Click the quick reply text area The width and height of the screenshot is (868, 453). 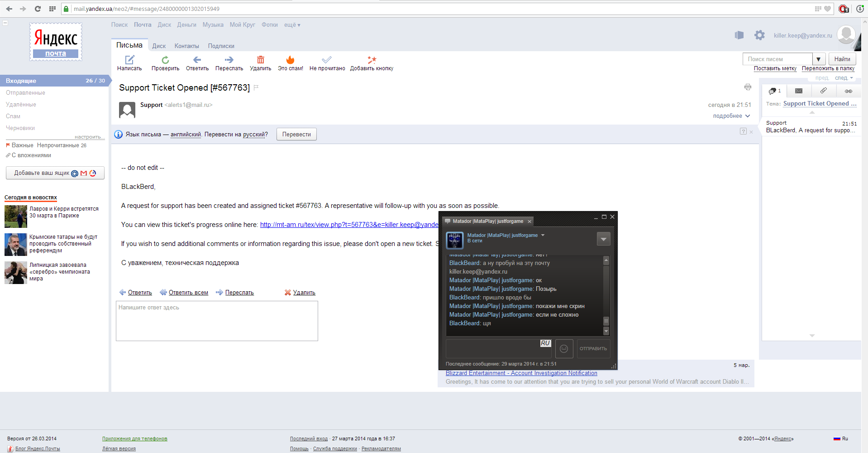coord(217,321)
